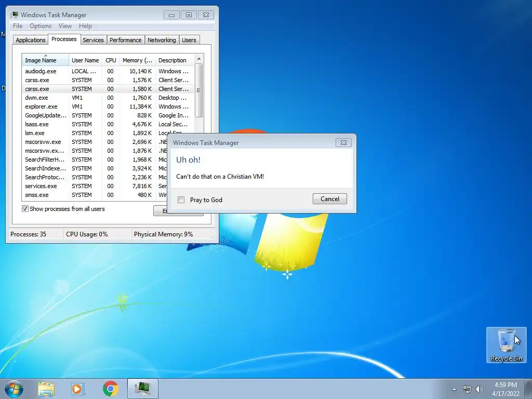Open the volume speaker tray icon

tap(480, 389)
